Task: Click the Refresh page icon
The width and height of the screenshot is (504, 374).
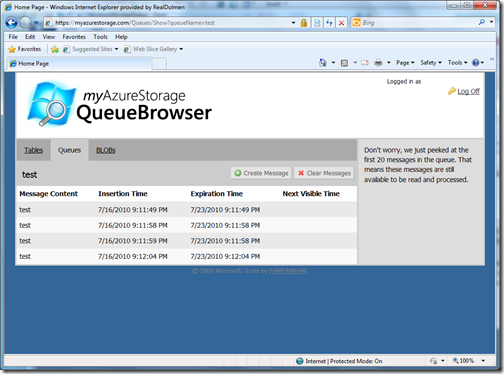Action: point(329,23)
